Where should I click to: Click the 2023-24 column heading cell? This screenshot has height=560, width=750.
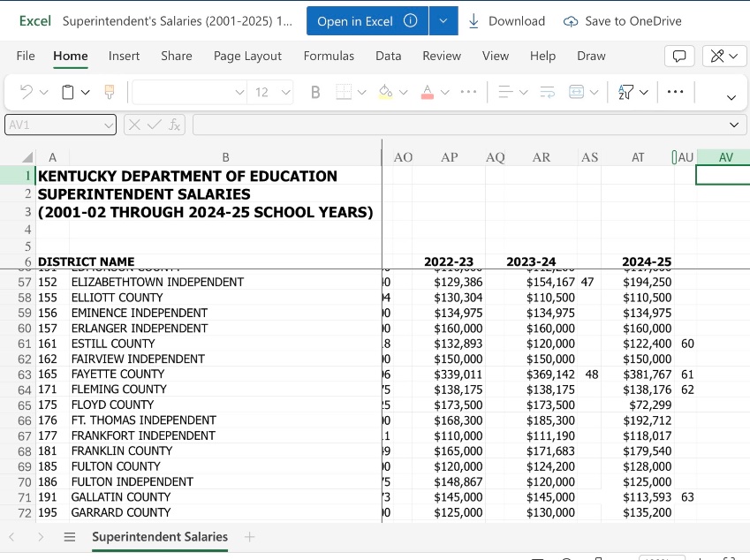531,261
